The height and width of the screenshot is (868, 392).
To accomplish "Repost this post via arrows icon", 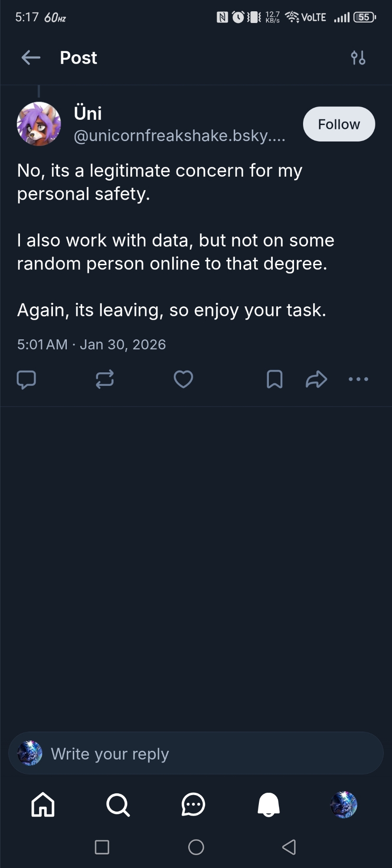I will click(x=105, y=379).
